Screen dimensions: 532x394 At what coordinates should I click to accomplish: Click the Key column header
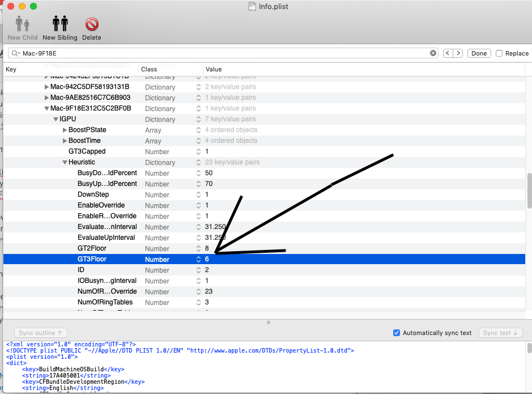11,69
